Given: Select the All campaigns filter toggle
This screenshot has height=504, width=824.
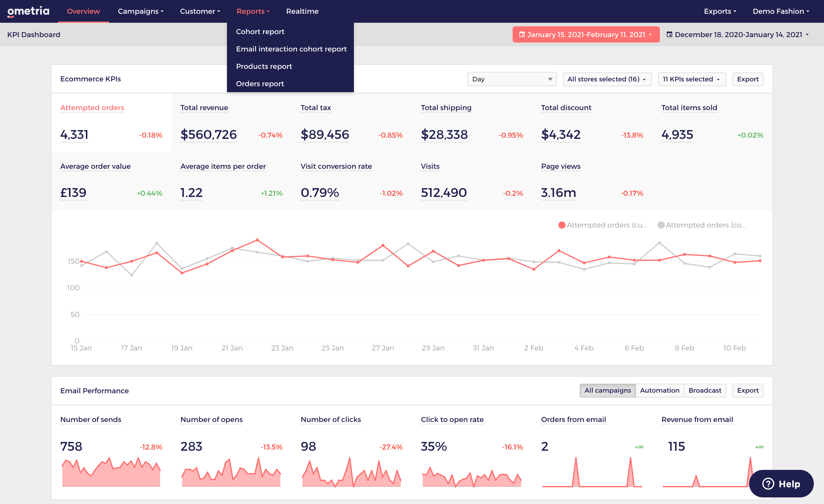Looking at the screenshot, I should coord(607,390).
